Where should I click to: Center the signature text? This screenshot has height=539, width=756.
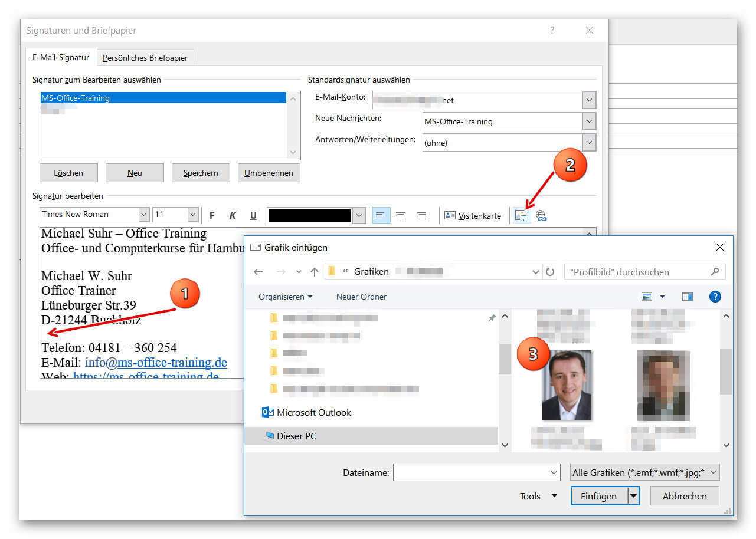tap(401, 215)
